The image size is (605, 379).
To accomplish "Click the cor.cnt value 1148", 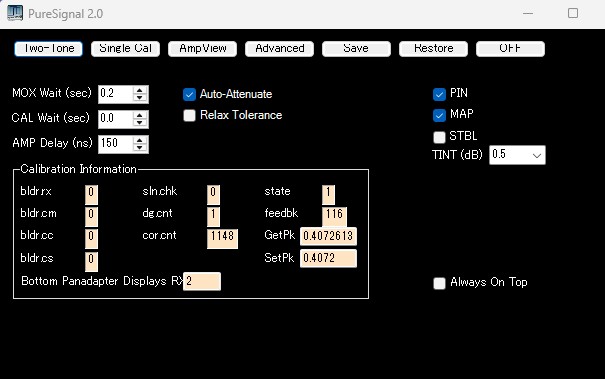I will tap(222, 238).
